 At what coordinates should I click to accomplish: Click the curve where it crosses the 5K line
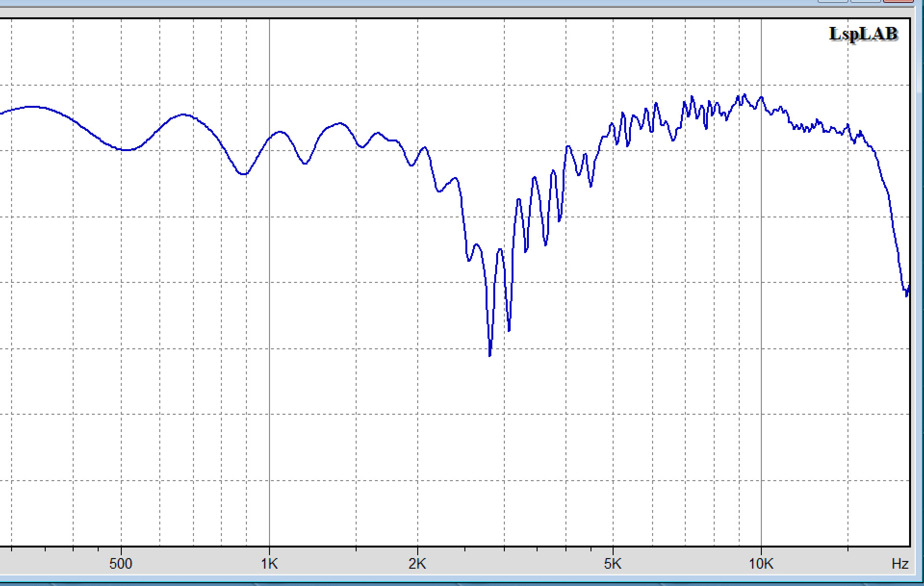(613, 126)
